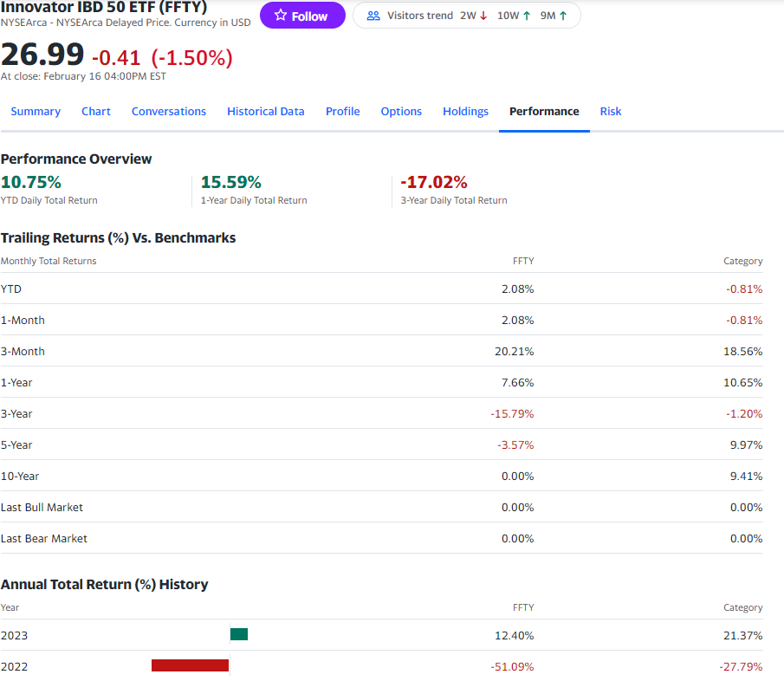The height and width of the screenshot is (681, 784).
Task: Click the FFTY 3-Month value 20.21%
Action: (x=514, y=352)
